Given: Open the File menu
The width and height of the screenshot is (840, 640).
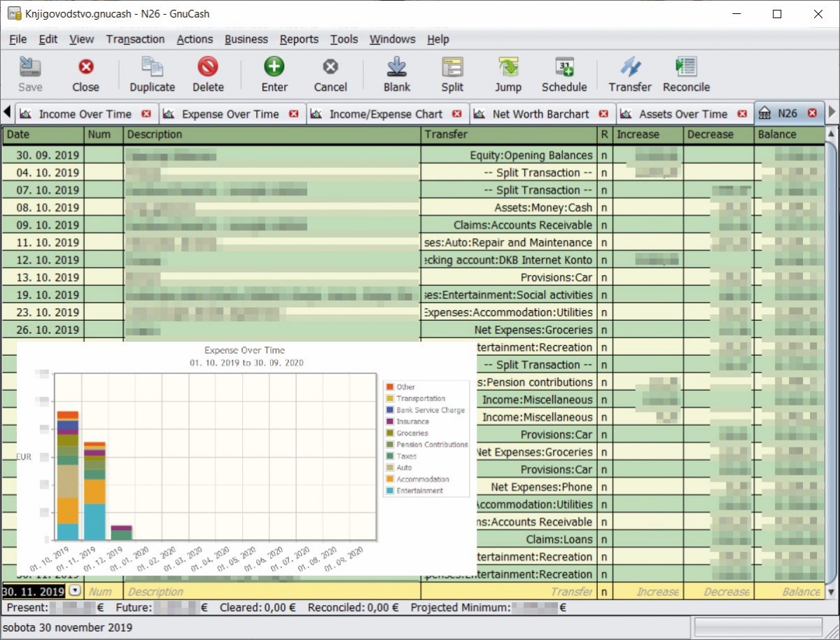Looking at the screenshot, I should [x=18, y=39].
